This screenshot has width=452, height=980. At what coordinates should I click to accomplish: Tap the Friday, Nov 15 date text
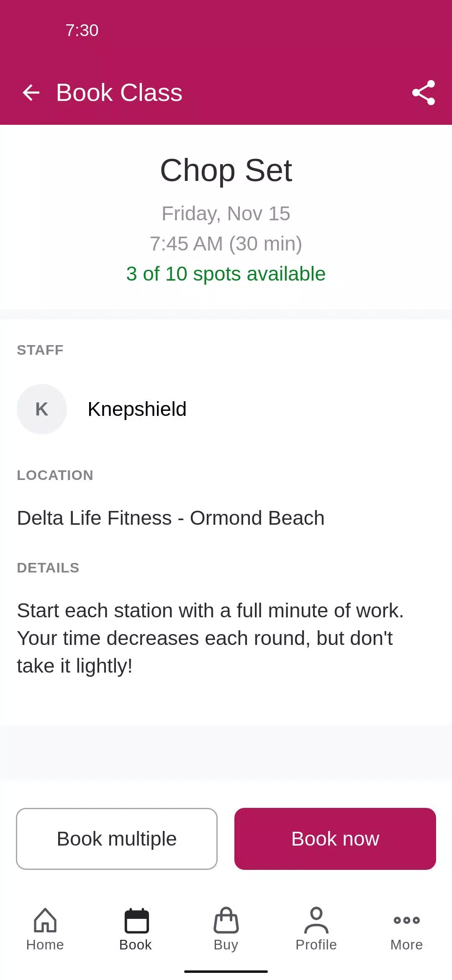226,214
